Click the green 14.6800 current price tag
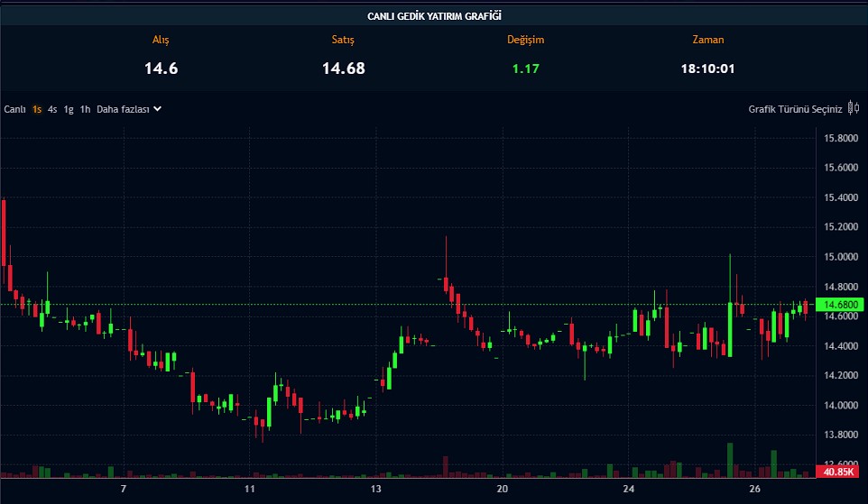 [x=836, y=305]
